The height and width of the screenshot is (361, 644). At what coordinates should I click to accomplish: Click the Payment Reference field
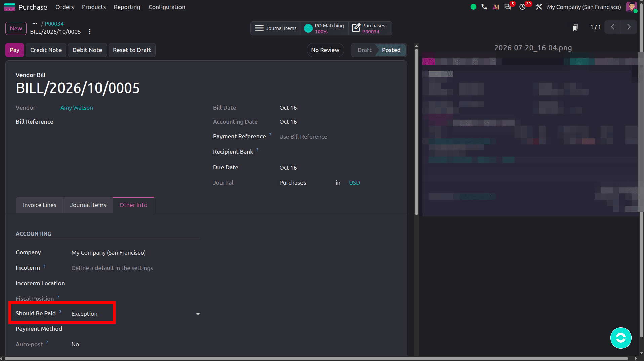click(338, 137)
